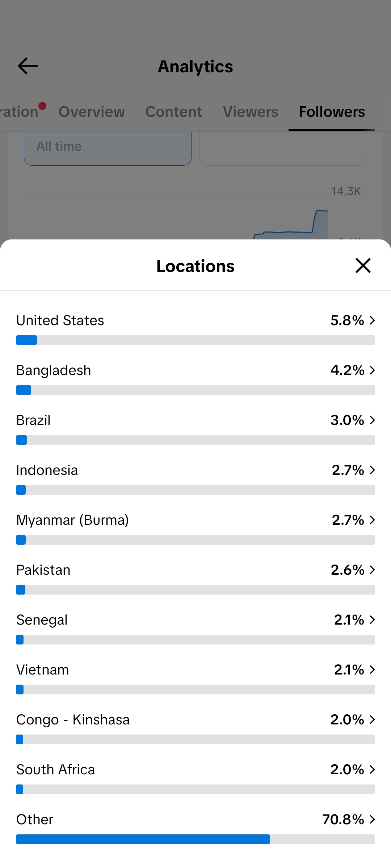Open Pakistan chevron details
The image size is (391, 868).
point(372,570)
